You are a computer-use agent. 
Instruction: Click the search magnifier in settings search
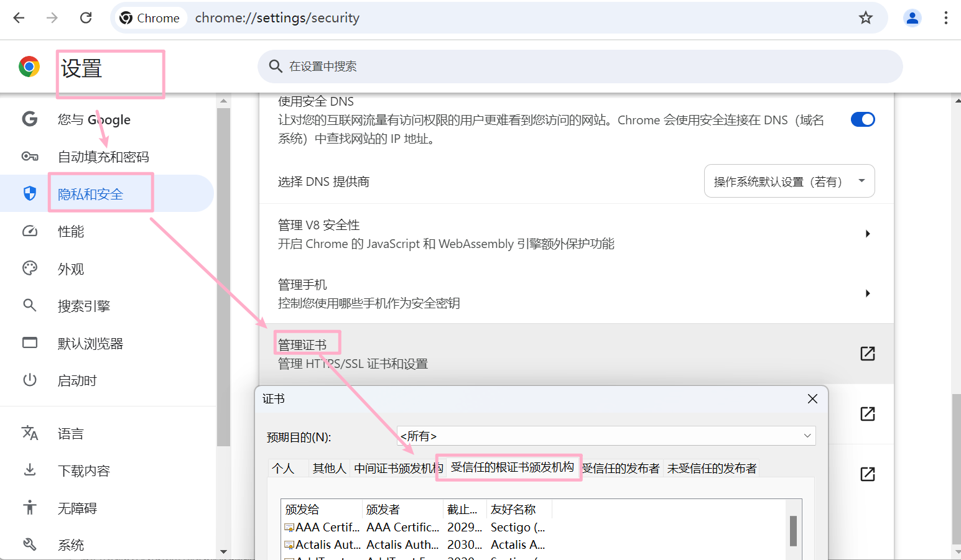coord(276,66)
